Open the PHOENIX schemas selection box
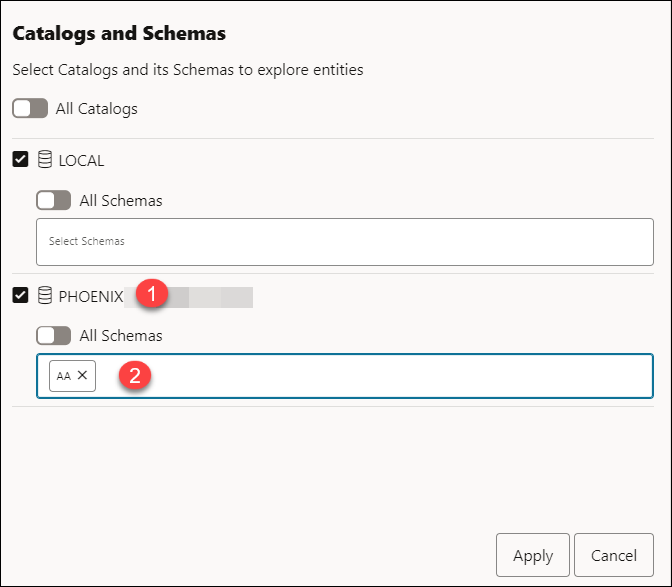This screenshot has width=672, height=587. click(x=400, y=376)
